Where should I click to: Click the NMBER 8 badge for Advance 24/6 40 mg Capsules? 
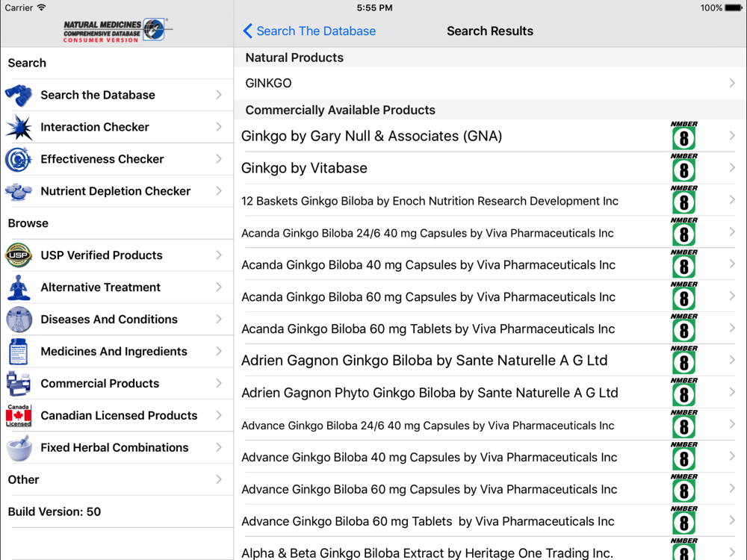click(684, 425)
